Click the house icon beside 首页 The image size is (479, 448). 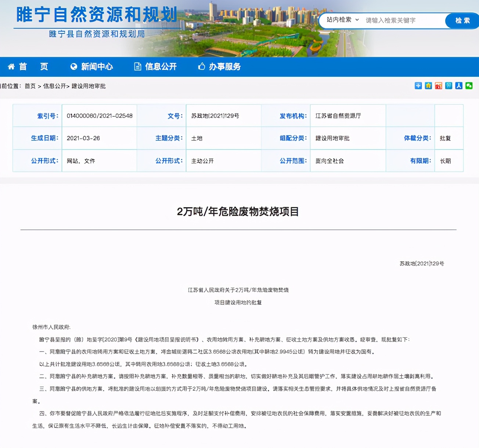point(11,66)
